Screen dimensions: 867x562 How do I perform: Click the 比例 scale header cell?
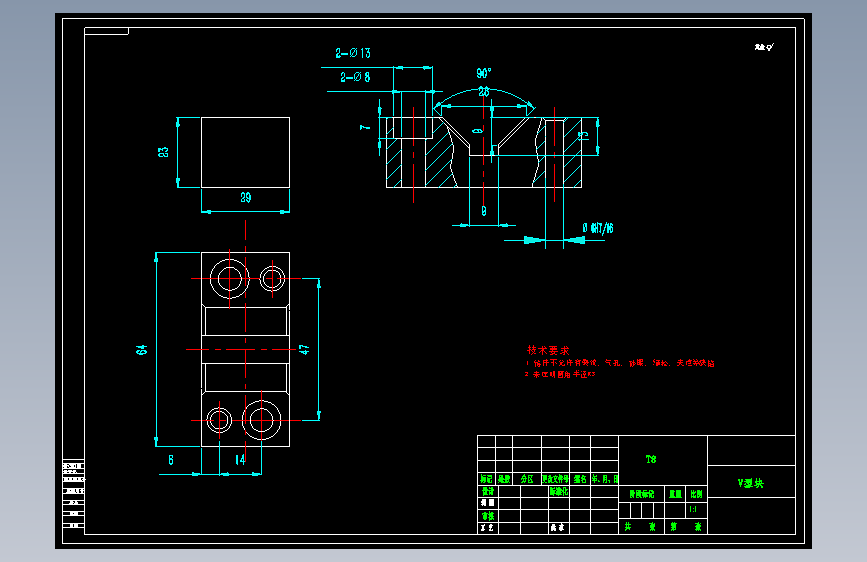tap(696, 494)
